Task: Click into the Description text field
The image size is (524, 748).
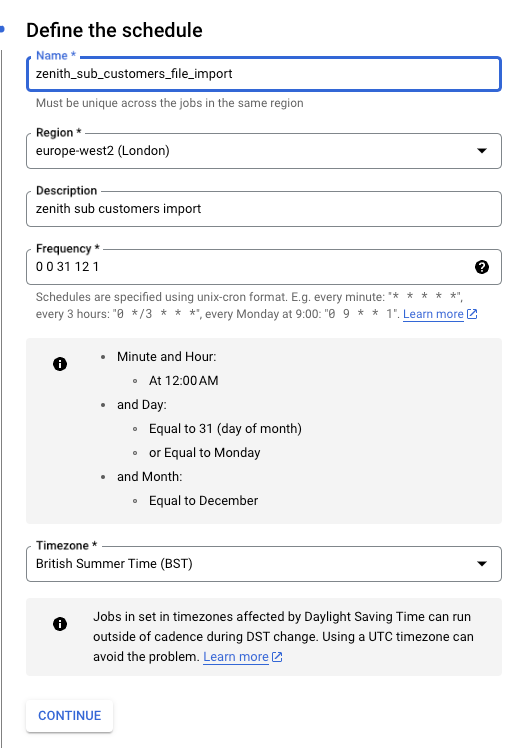Action: pyautogui.click(x=263, y=209)
